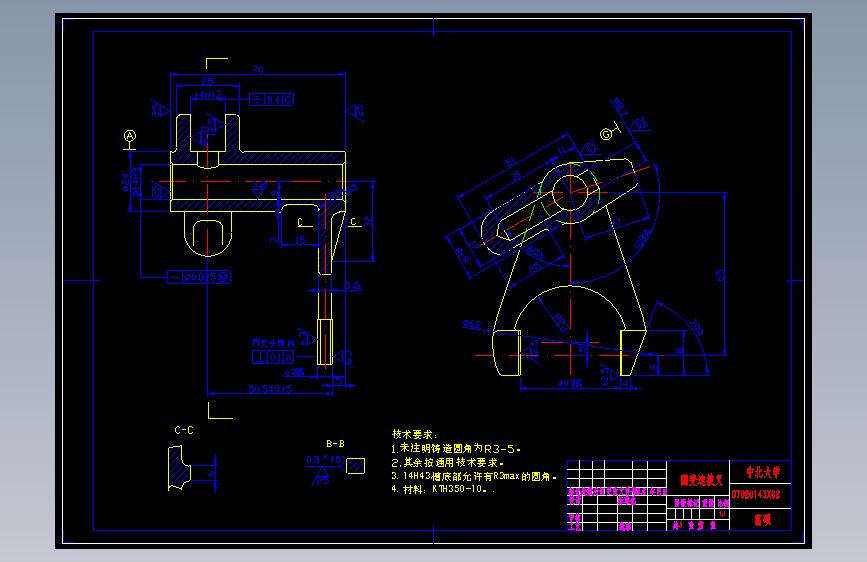Screen dimensions: 867x562
Task: Select the 15 horizontal dimension
Action: [x=300, y=240]
